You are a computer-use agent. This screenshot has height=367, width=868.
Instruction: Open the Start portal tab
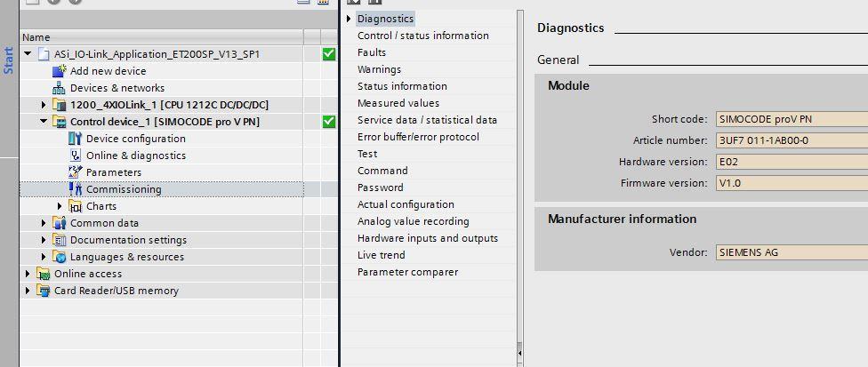point(8,60)
